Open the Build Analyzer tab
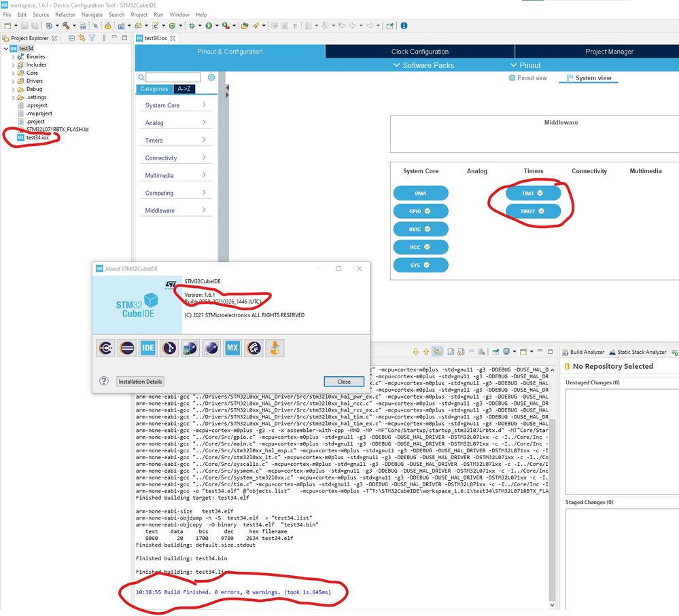This screenshot has height=616, width=679. 583,352
